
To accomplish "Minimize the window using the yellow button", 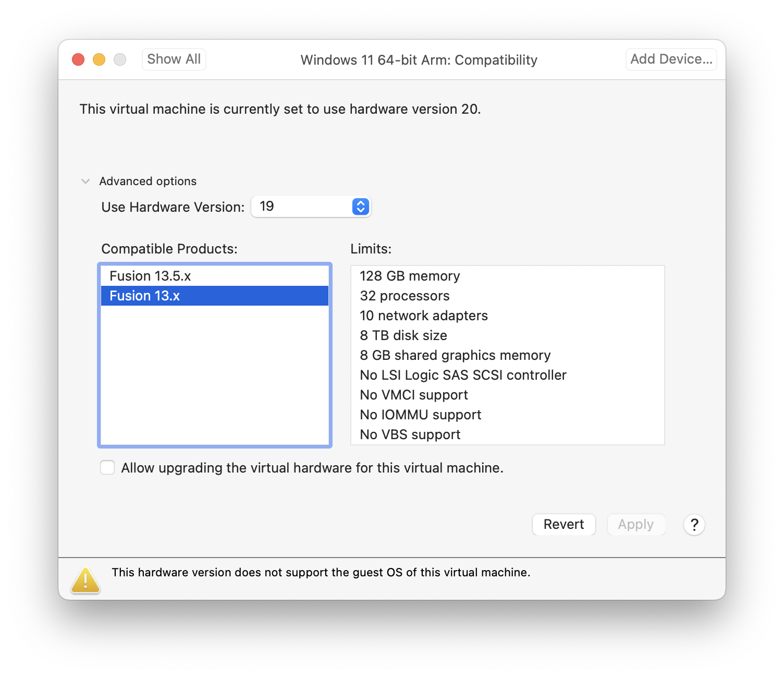I will 99,59.
